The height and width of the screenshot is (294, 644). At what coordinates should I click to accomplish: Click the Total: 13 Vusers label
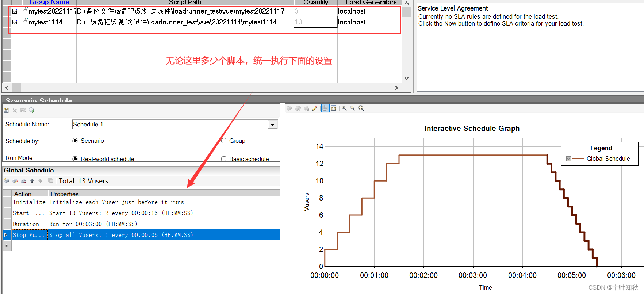click(x=83, y=181)
